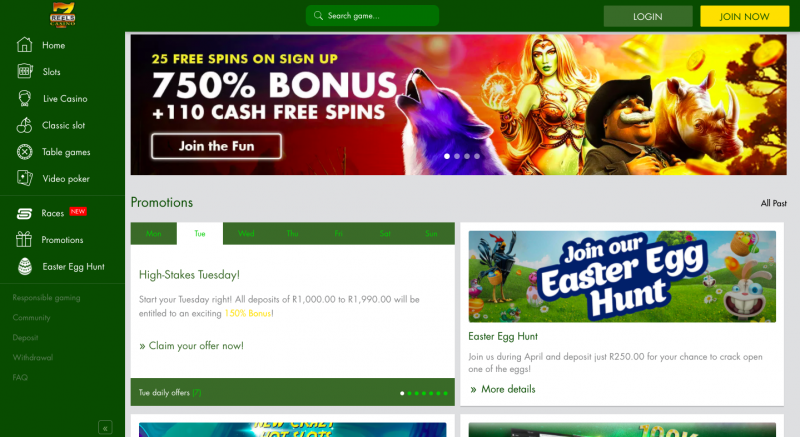The height and width of the screenshot is (437, 800).
Task: Click the Search game input field
Action: point(372,16)
